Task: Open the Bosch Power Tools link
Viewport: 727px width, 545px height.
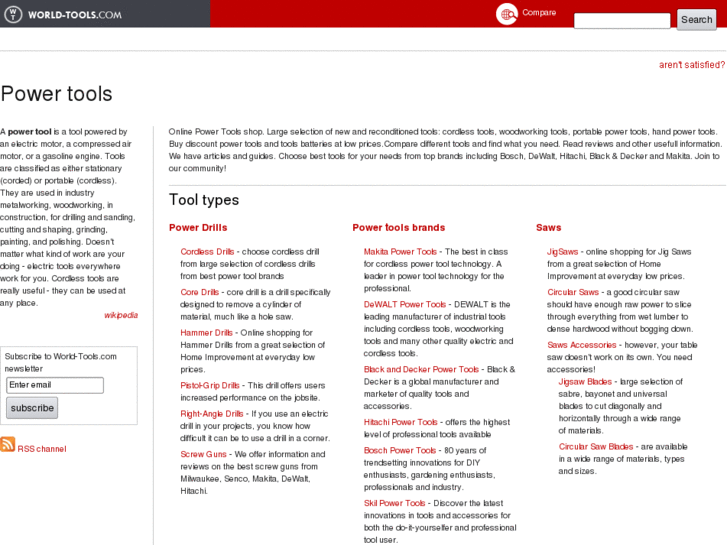Action: click(x=400, y=450)
